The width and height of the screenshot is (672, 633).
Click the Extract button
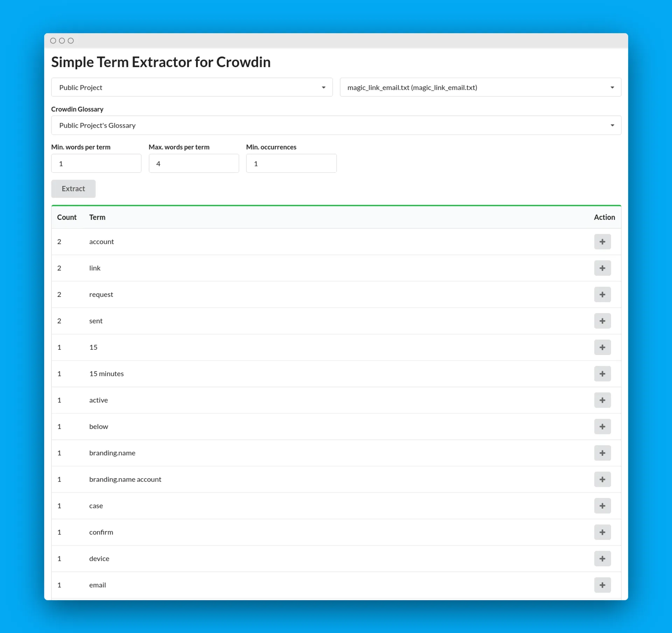click(x=73, y=189)
